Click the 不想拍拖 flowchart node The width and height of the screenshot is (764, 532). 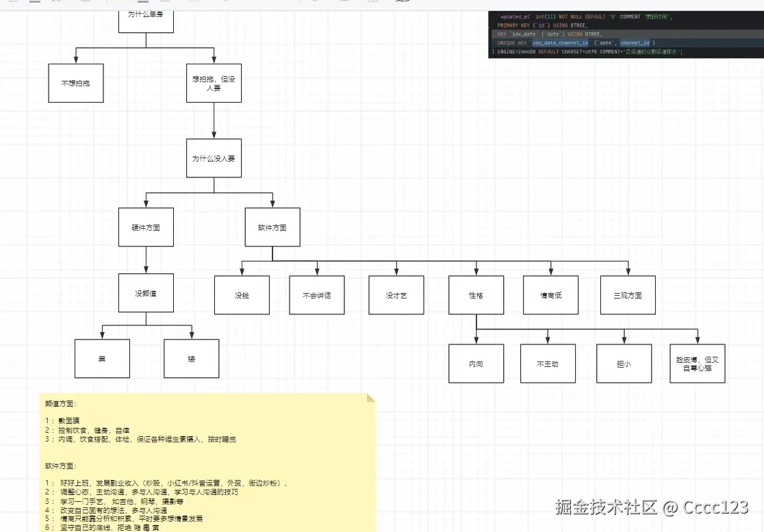pyautogui.click(x=75, y=83)
